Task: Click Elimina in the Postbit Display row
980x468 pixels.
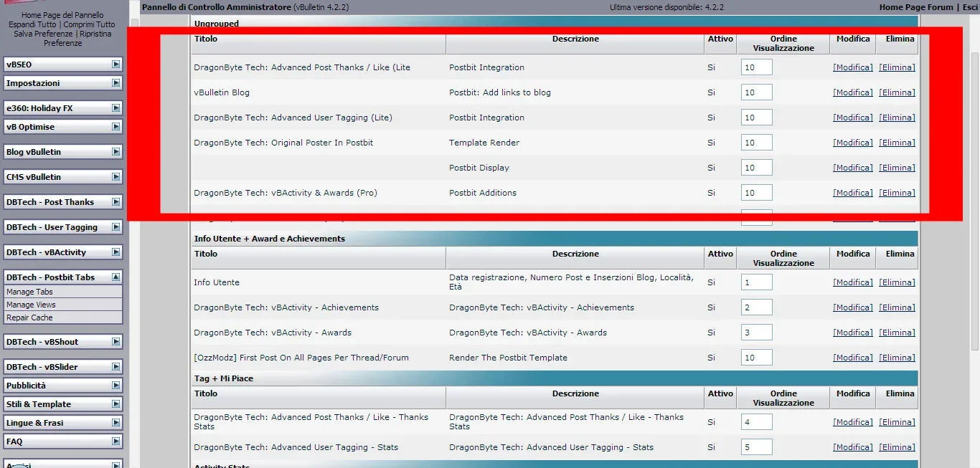Action: [897, 168]
